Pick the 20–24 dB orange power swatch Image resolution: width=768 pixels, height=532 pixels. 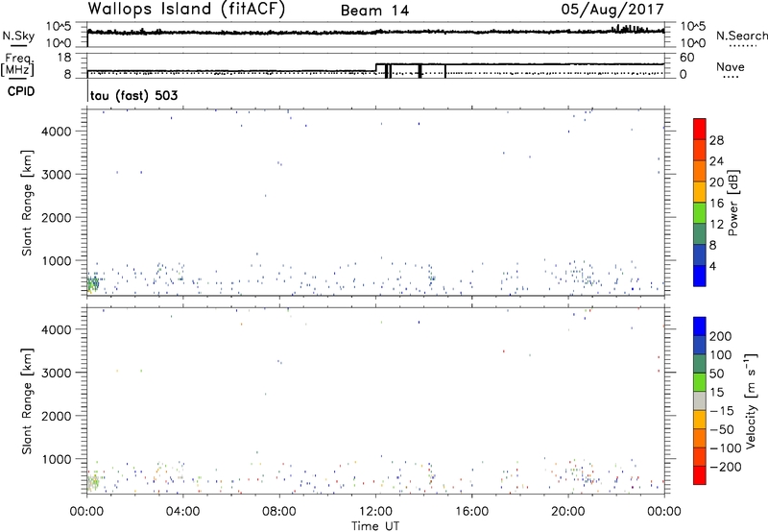[x=700, y=171]
